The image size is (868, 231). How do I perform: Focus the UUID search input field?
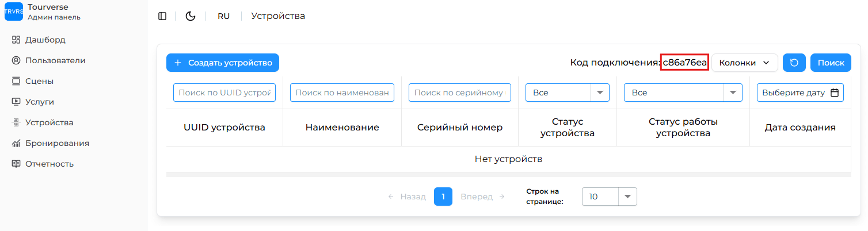[224, 93]
